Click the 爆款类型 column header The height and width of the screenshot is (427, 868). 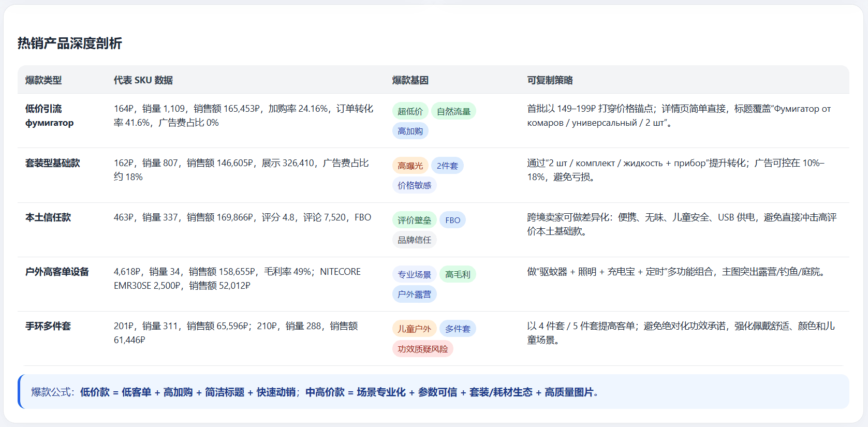click(43, 80)
